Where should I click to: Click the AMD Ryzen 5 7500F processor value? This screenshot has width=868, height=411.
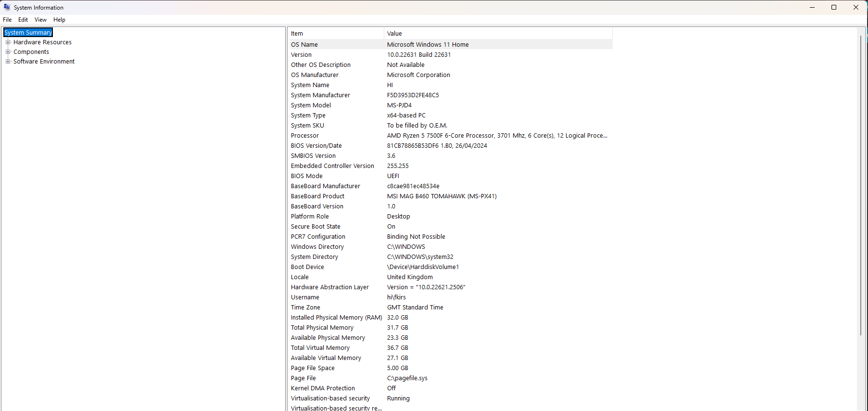497,135
